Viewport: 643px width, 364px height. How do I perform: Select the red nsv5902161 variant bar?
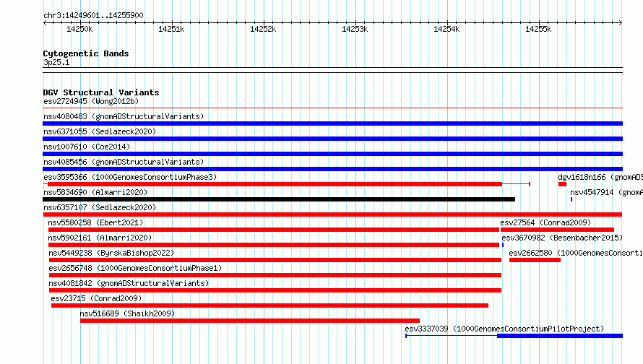(x=274, y=245)
